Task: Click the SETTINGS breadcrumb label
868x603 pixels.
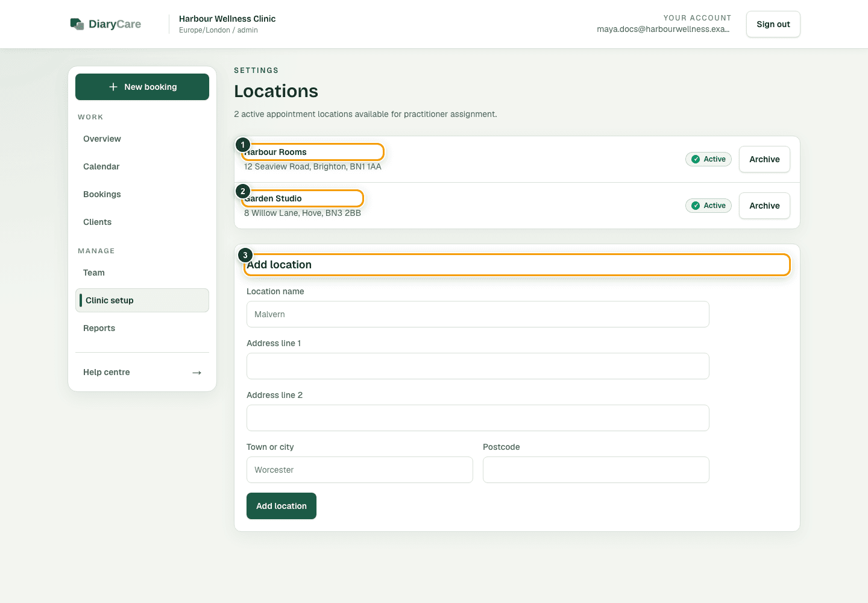Action: (x=256, y=71)
